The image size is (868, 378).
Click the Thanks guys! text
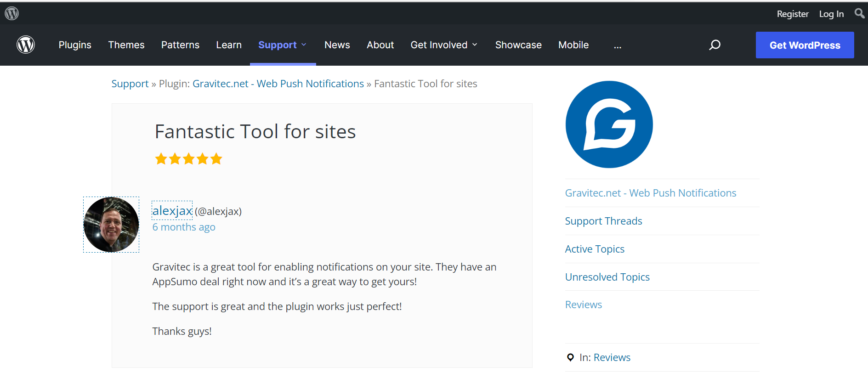click(182, 331)
